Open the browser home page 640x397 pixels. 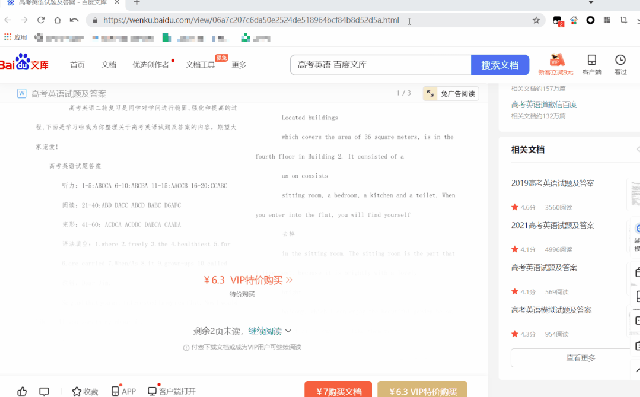click(x=58, y=20)
